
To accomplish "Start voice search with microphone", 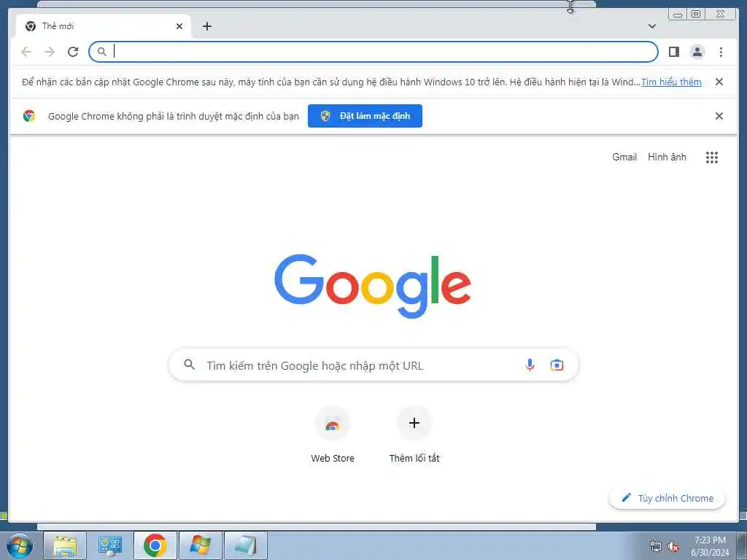I will point(530,365).
